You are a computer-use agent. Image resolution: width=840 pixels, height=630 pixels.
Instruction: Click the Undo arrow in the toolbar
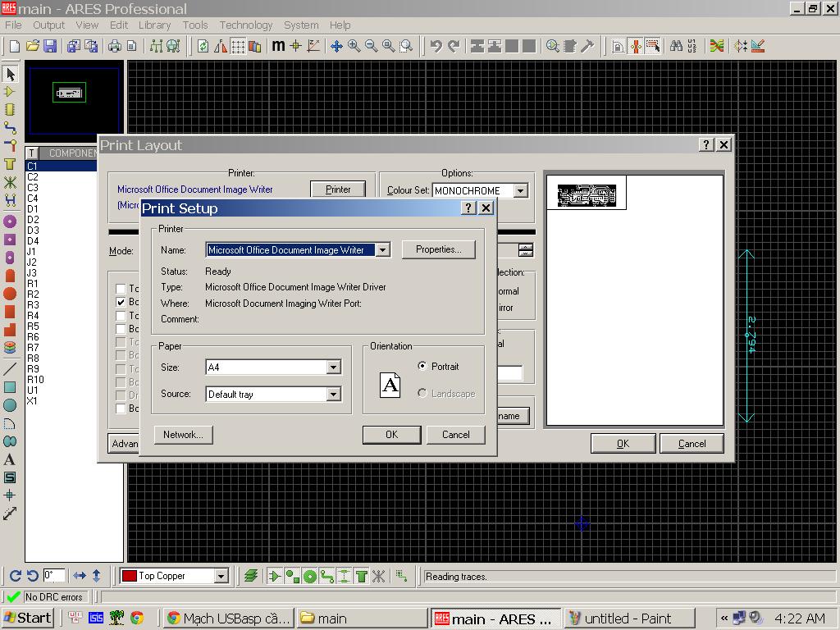pyautogui.click(x=436, y=46)
